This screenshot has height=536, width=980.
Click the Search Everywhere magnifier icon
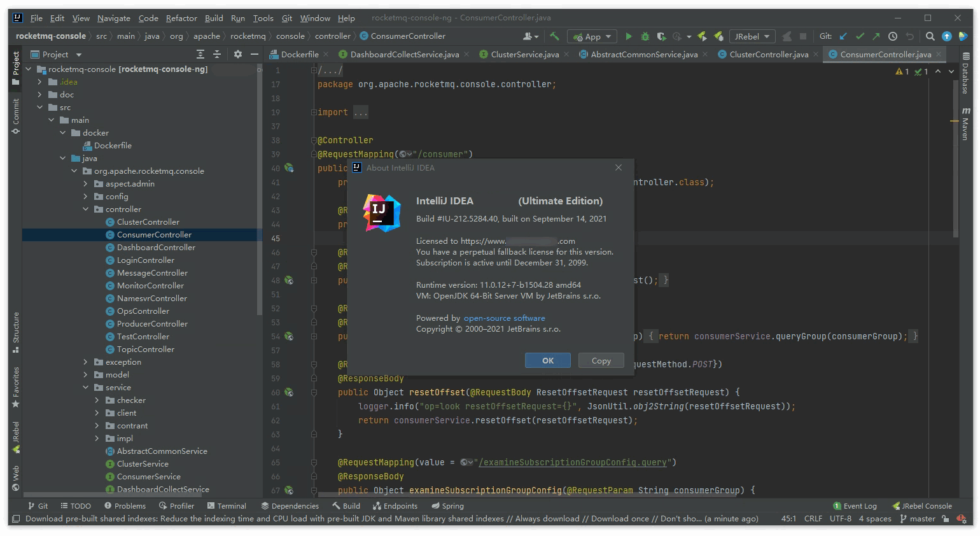click(x=930, y=36)
